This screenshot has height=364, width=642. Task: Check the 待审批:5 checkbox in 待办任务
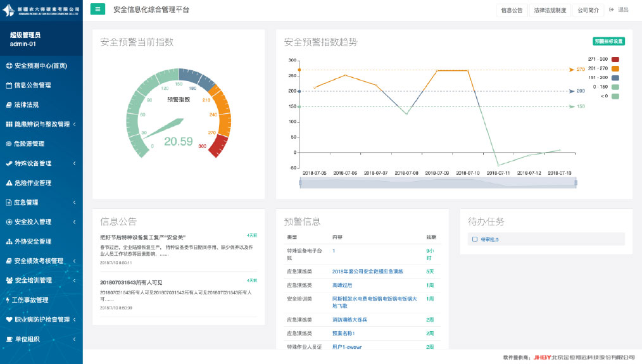[475, 239]
